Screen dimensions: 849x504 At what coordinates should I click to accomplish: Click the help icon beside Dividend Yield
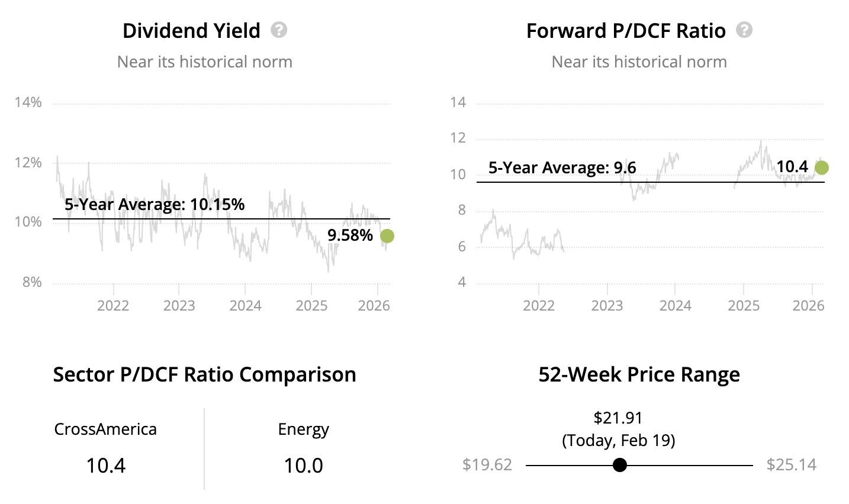pyautogui.click(x=279, y=30)
